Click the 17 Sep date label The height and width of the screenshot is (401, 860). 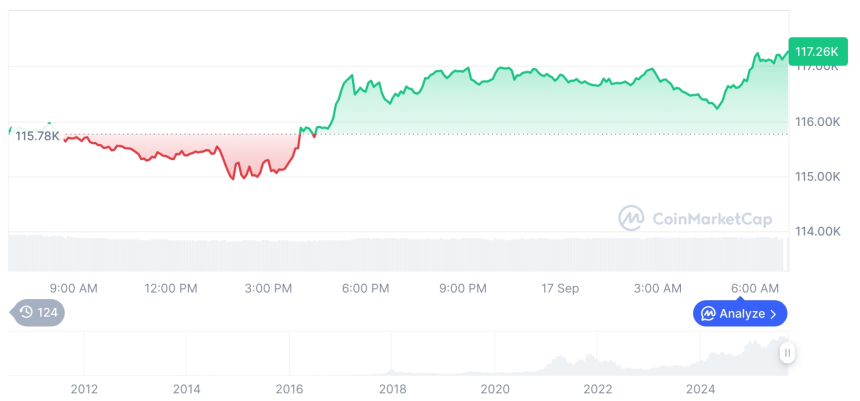click(x=560, y=288)
